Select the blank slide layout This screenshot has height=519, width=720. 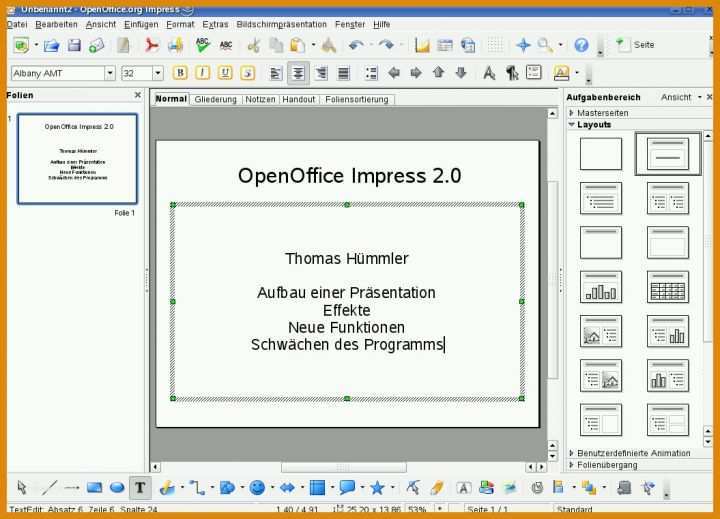pyautogui.click(x=601, y=154)
